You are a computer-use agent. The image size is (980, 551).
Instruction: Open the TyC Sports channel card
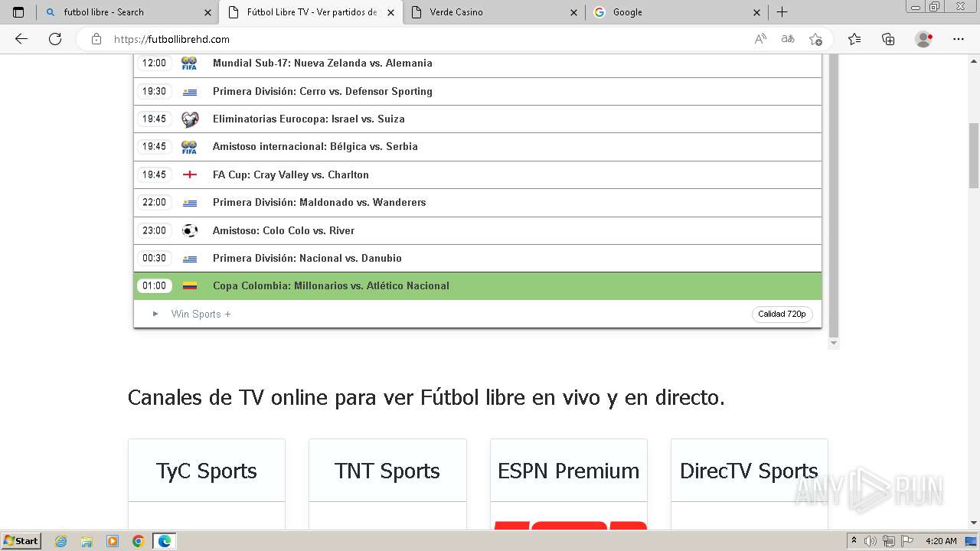207,484
